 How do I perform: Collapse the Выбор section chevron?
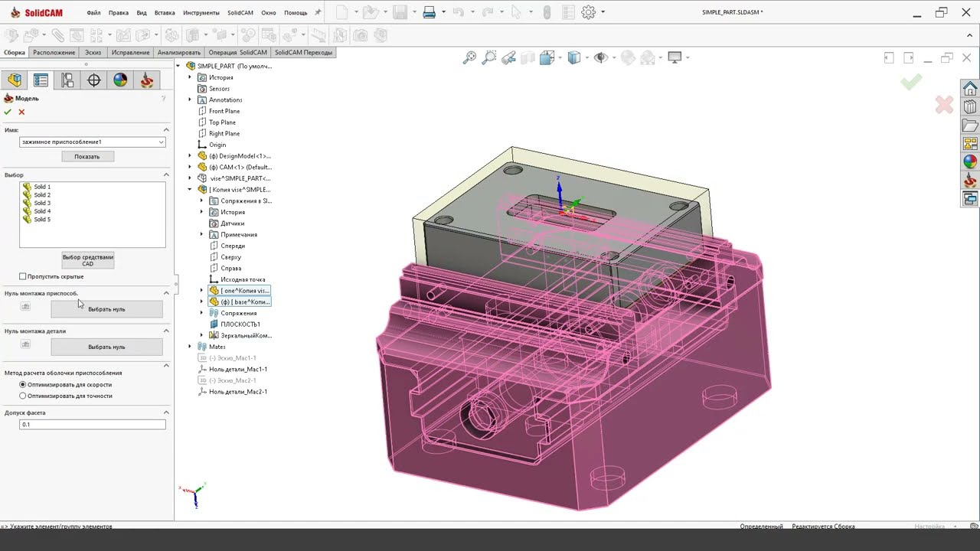click(x=166, y=175)
